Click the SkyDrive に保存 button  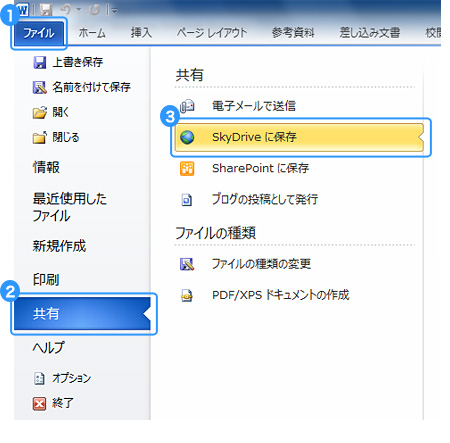coord(299,137)
